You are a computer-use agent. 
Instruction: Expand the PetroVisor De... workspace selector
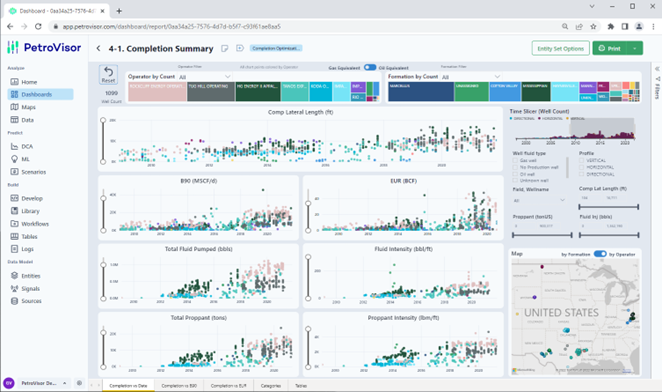pos(43,383)
